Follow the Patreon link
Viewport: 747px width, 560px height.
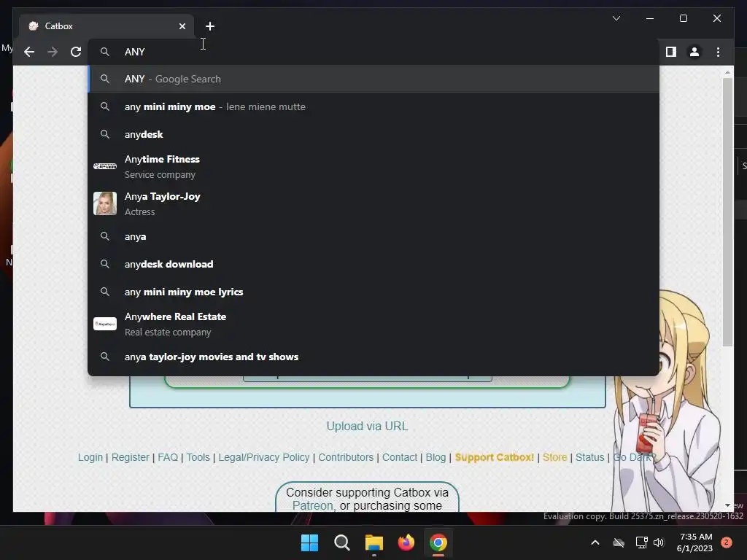point(312,506)
